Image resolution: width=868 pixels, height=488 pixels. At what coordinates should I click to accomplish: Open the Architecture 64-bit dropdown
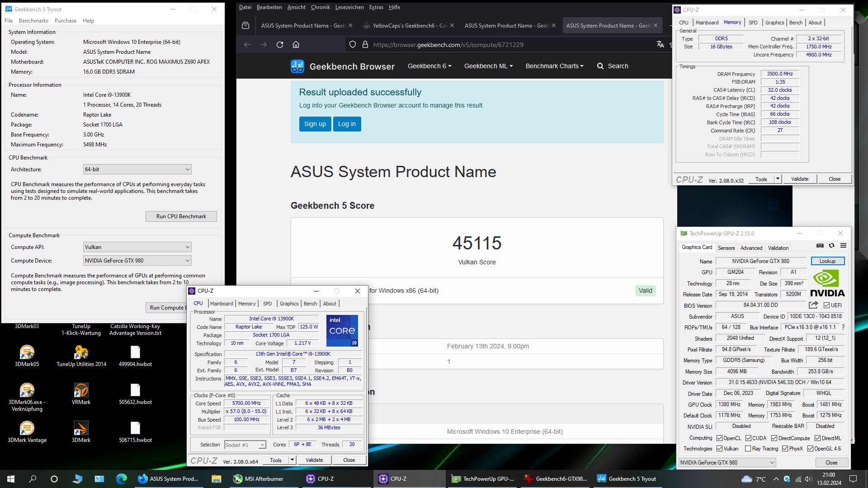coord(137,169)
